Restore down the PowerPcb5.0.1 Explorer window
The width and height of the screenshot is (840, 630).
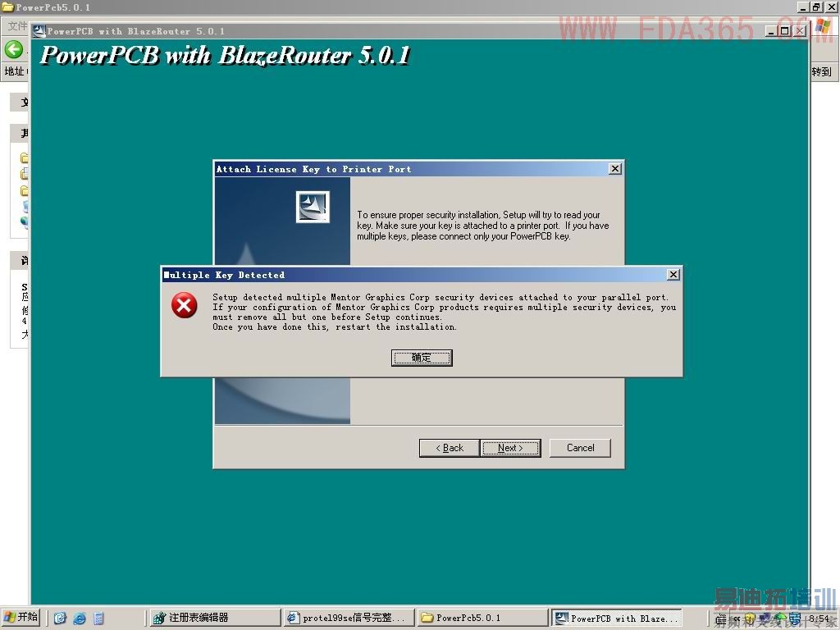(816, 7)
